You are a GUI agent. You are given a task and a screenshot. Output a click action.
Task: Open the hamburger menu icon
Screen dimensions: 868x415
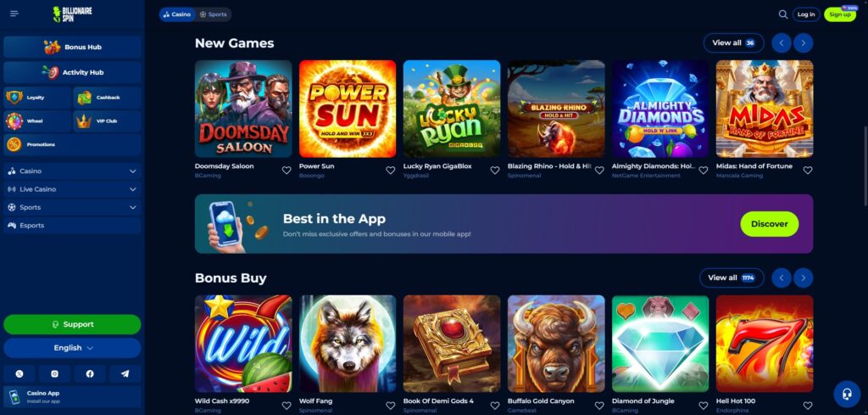click(14, 14)
